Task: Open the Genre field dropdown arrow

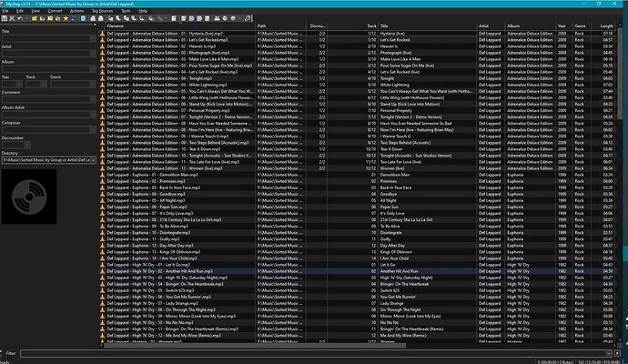Action: point(93,84)
